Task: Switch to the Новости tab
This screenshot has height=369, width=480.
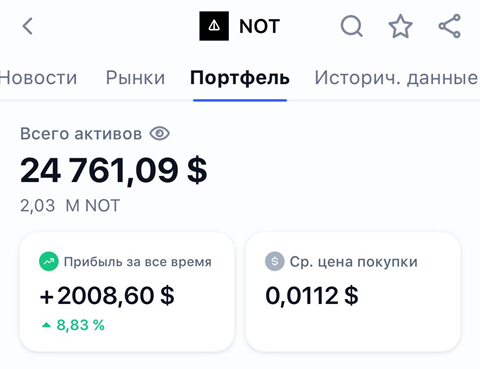Action: pyautogui.click(x=38, y=78)
